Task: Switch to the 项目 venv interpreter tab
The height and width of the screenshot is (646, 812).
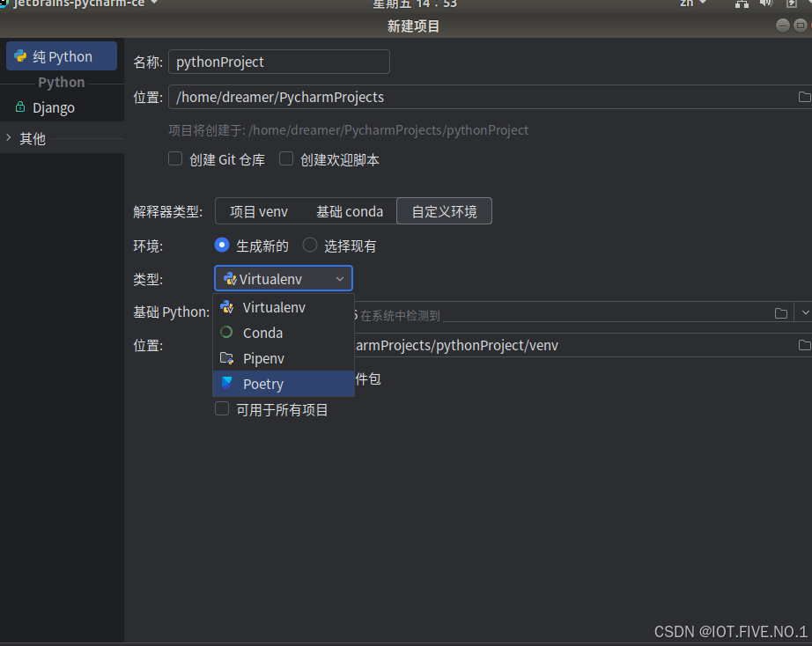Action: [258, 211]
